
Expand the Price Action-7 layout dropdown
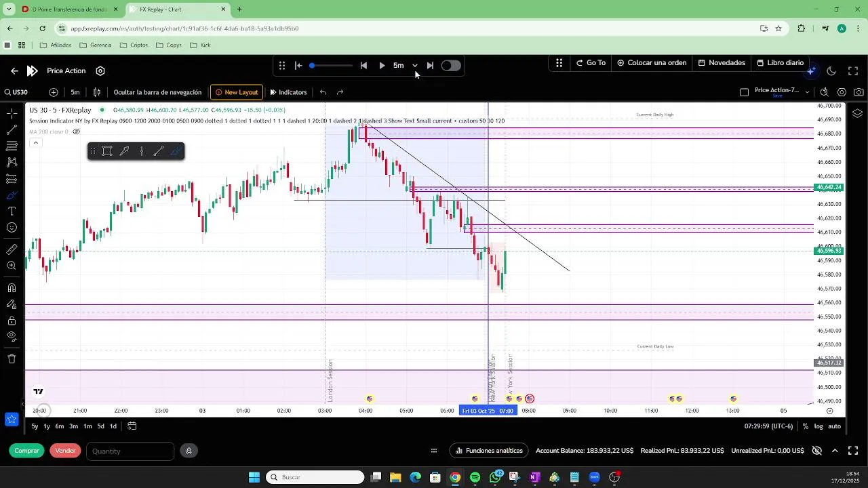click(807, 92)
